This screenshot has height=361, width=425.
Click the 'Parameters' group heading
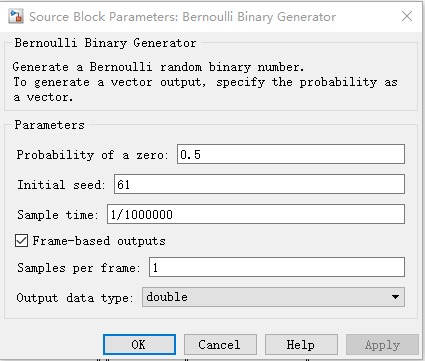coord(50,125)
